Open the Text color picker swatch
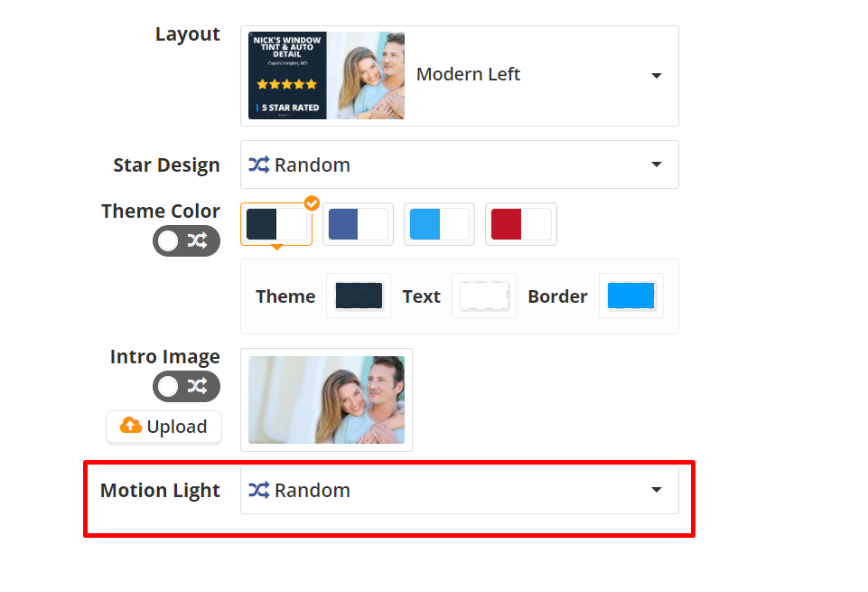Viewport: 868px width, 592px height. point(484,296)
